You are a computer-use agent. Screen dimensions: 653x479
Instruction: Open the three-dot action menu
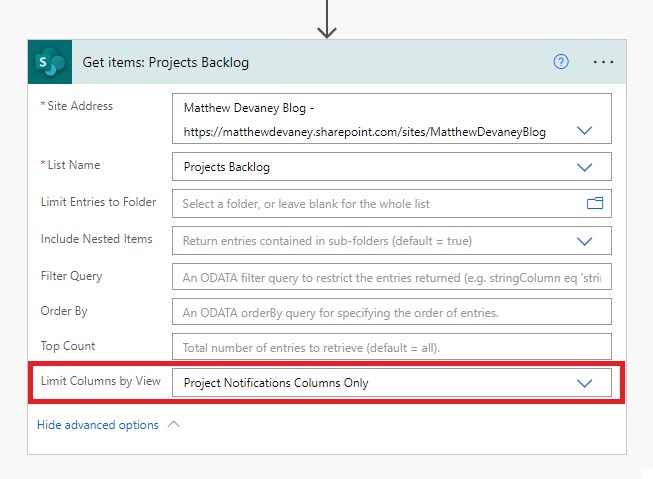[x=603, y=62]
